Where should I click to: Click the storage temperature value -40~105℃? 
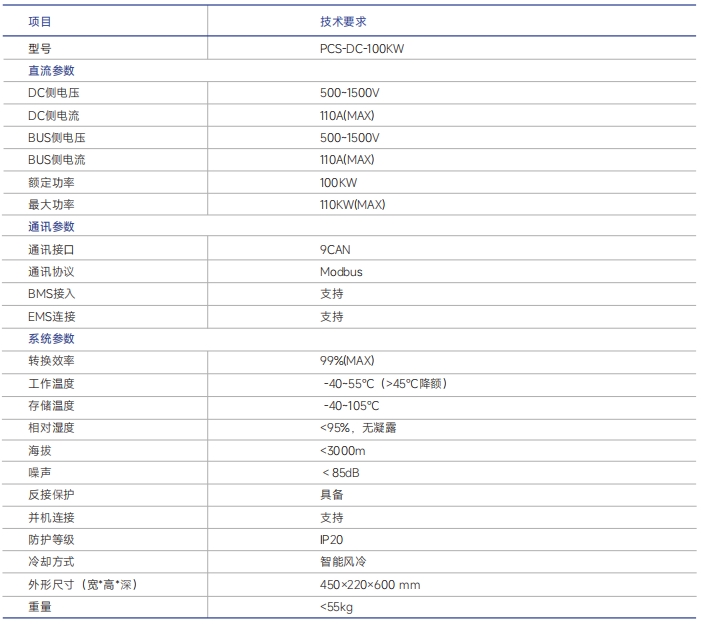coord(351,405)
